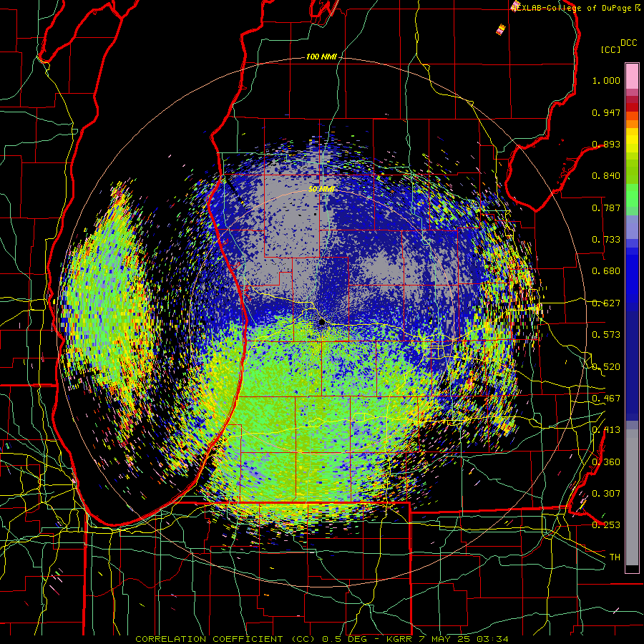Viewport: 644px width, 644px height.
Task: Click the 0.573 legend value
Action: (x=606, y=335)
